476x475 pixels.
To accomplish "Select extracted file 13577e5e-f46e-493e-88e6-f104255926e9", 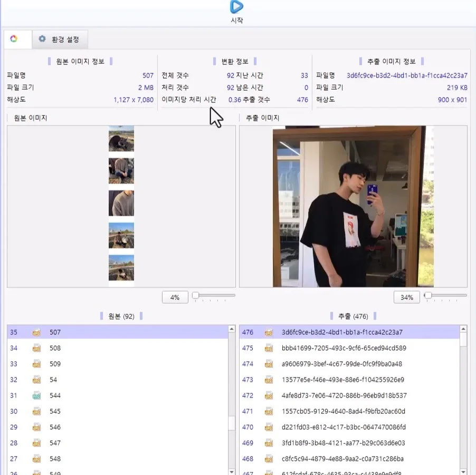I will (349, 380).
